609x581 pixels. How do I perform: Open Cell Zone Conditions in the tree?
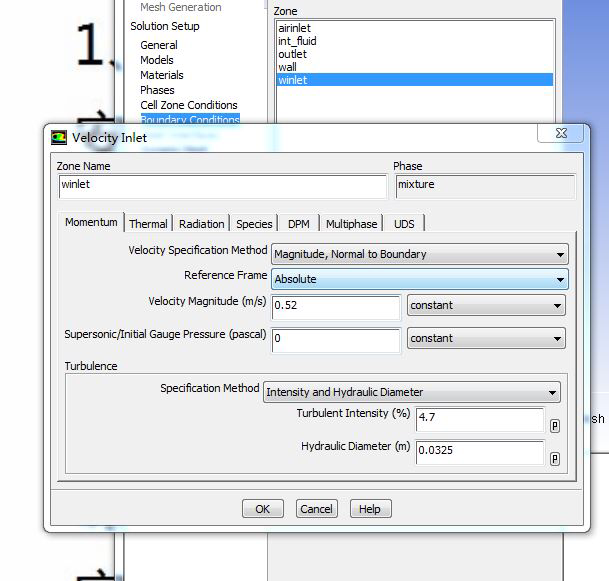[189, 105]
